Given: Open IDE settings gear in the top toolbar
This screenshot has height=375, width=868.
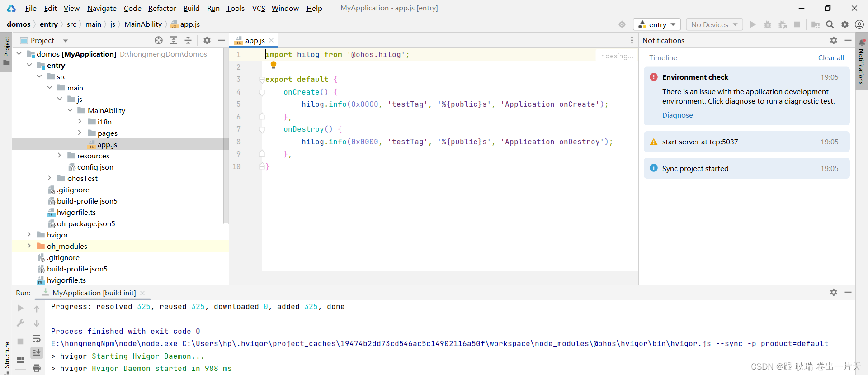Looking at the screenshot, I should tap(845, 24).
